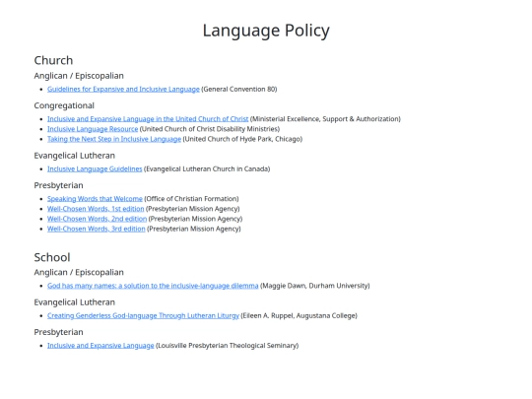Open Well-Chosen Words, 2nd edition

click(97, 219)
